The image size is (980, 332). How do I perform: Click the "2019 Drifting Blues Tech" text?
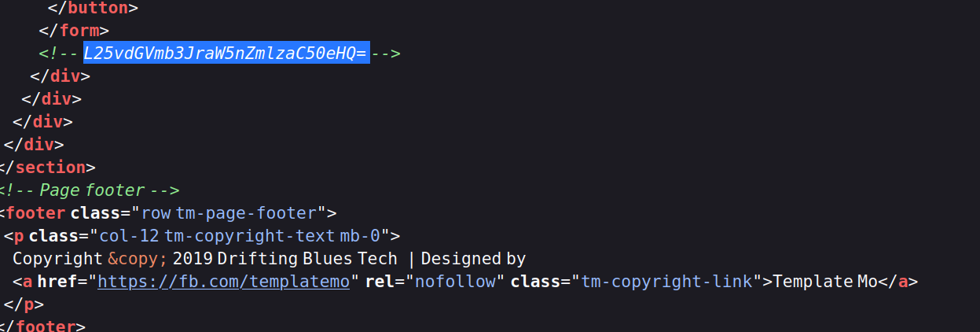point(287,259)
